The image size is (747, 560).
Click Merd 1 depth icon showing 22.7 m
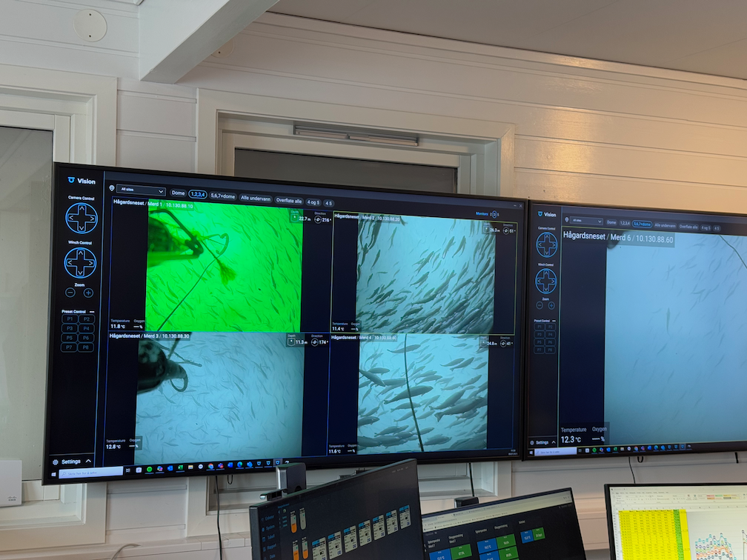[295, 217]
